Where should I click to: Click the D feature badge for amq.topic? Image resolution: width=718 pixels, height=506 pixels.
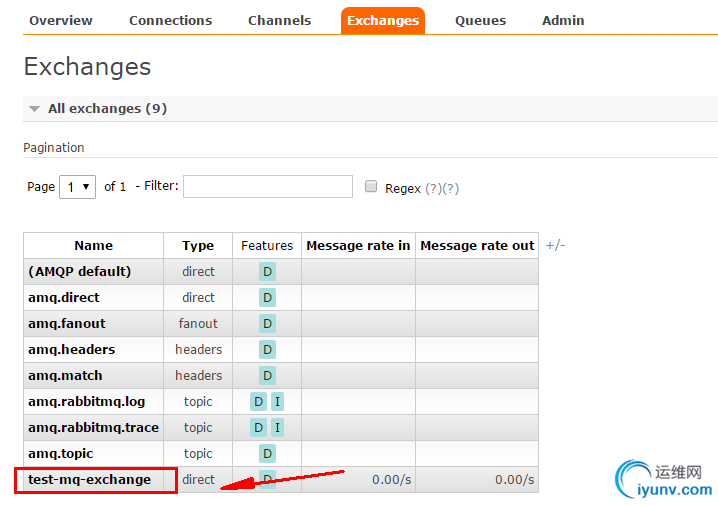point(267,453)
